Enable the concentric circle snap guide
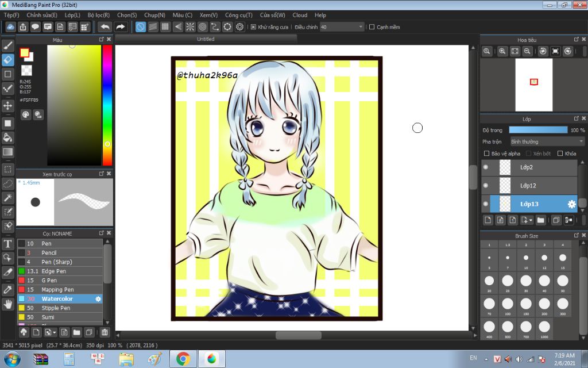Viewport: 588px width, 368px height. point(203,26)
